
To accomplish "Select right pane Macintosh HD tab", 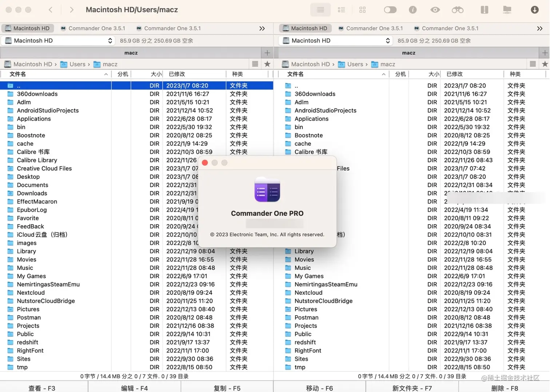I will click(x=305, y=28).
